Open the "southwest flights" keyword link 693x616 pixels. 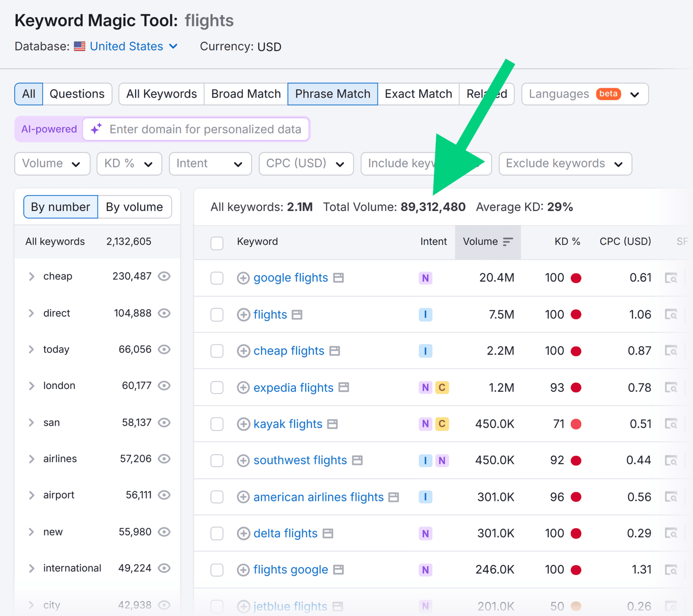point(300,460)
